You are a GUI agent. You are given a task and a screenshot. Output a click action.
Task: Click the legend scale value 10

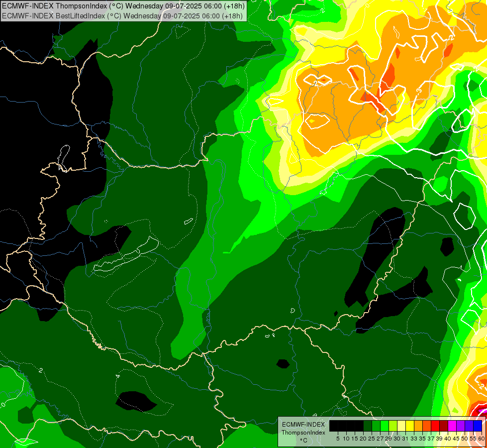click(x=346, y=439)
